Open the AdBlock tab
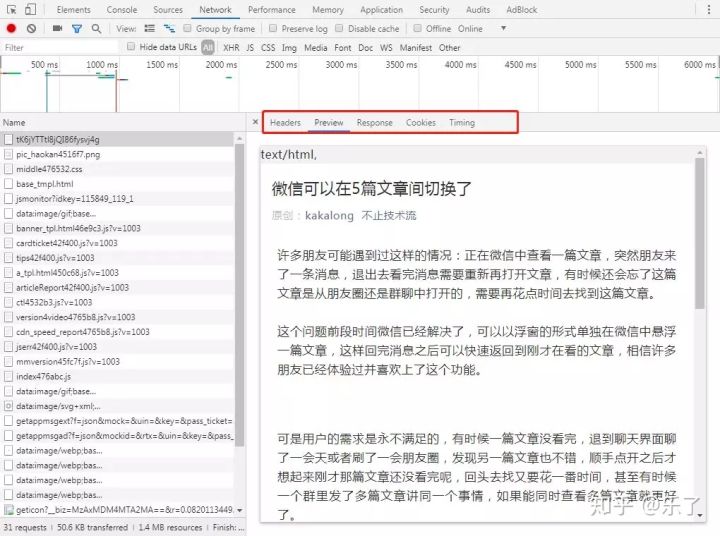The width and height of the screenshot is (720, 536). coord(522,10)
